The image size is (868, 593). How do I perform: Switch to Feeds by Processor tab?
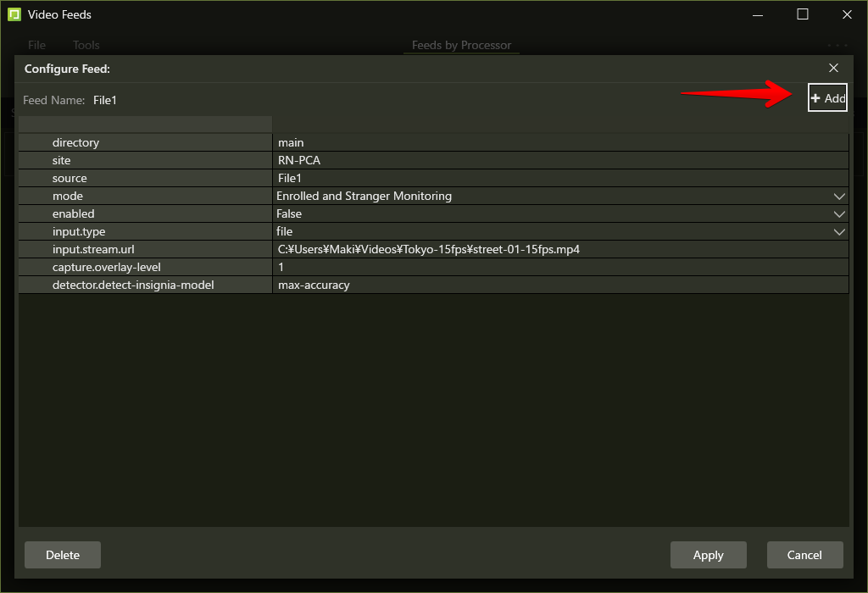461,45
